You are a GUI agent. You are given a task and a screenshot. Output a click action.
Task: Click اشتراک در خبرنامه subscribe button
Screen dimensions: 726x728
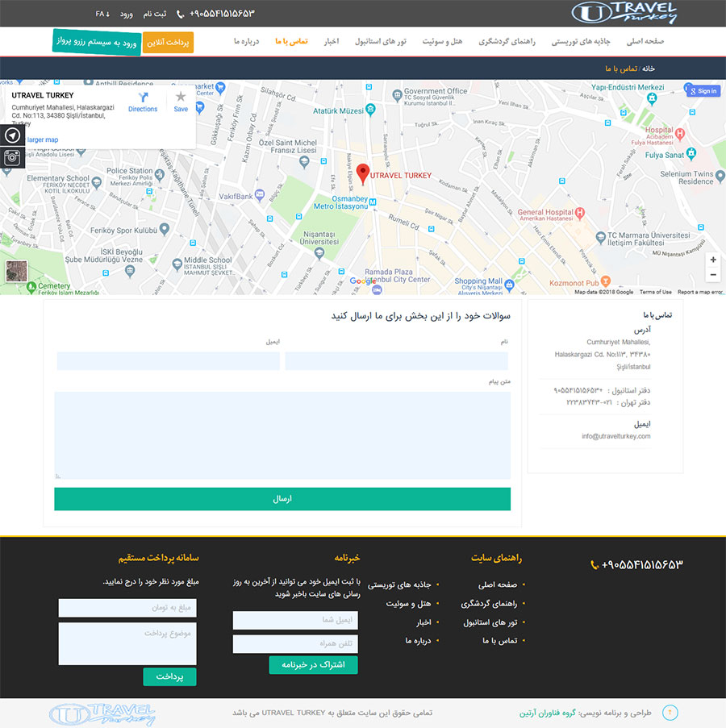[314, 665]
